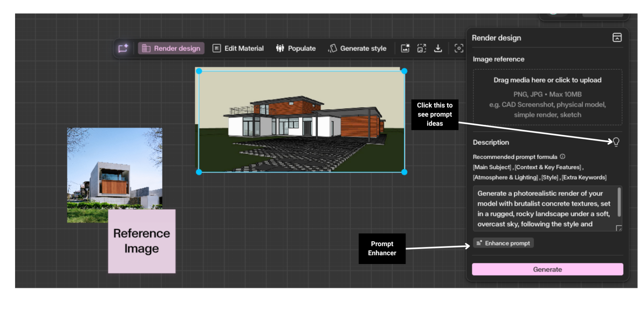The height and width of the screenshot is (314, 644).
Task: Open the Generate style tool
Action: click(357, 48)
